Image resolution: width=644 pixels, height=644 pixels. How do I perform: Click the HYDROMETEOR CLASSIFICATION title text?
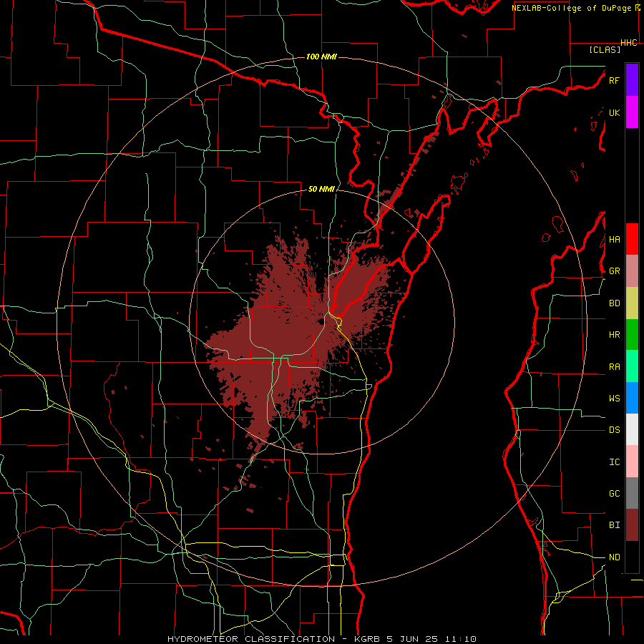tap(251, 639)
